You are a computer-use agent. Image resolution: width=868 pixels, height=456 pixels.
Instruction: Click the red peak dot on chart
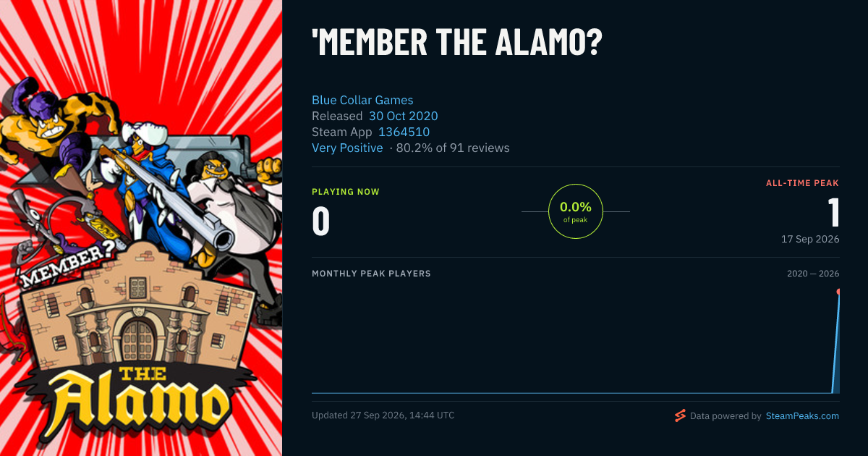(839, 292)
